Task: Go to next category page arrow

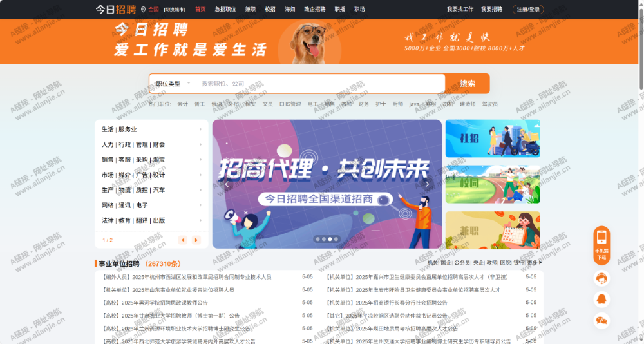Action: tap(196, 240)
